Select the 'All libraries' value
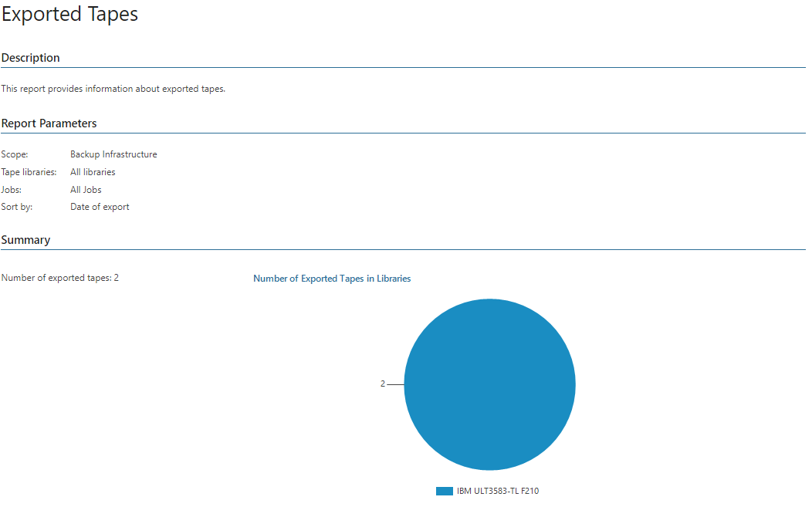 93,172
